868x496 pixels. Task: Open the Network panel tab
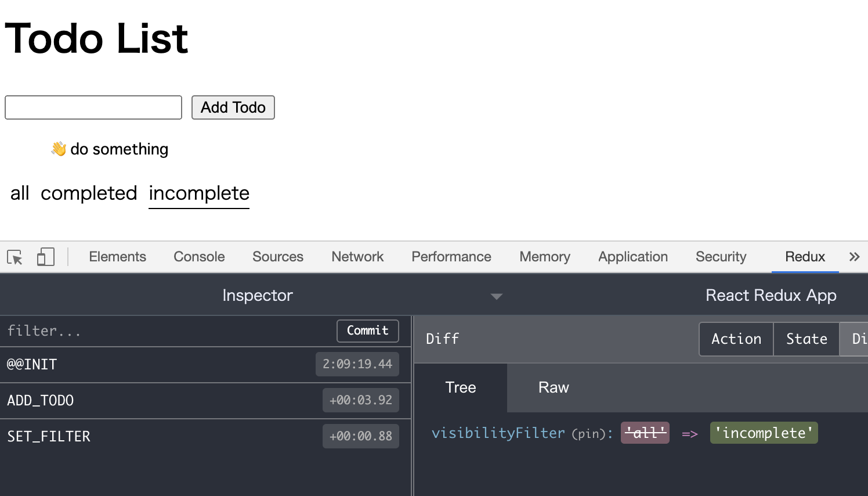[x=357, y=257]
